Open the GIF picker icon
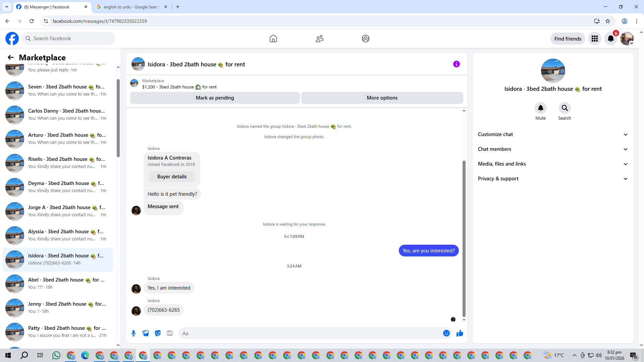644x362 pixels. point(170,333)
